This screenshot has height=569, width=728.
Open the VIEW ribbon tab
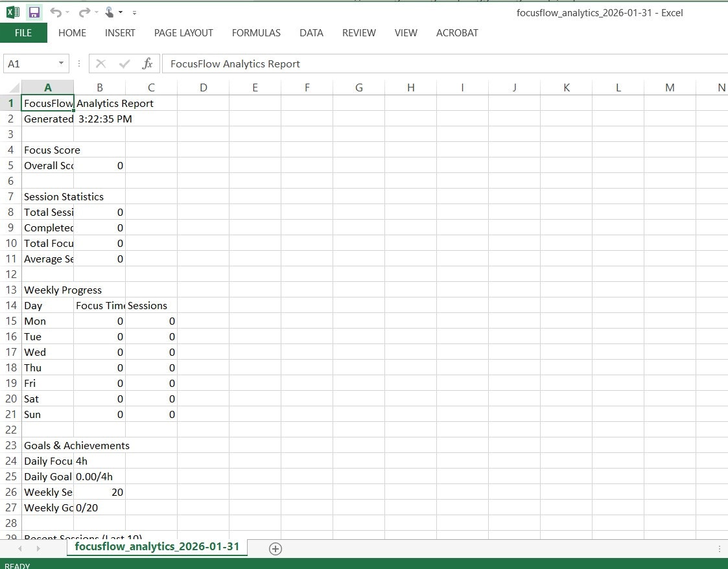point(406,33)
